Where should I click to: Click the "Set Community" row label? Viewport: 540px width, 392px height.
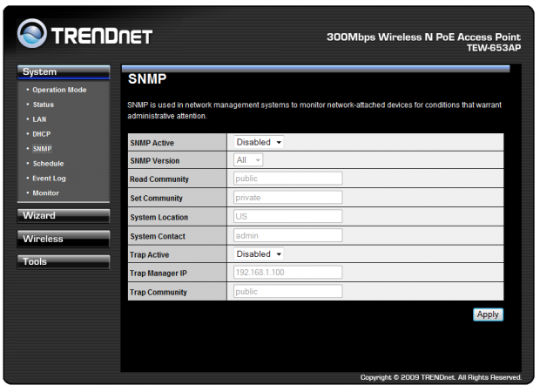click(x=156, y=199)
